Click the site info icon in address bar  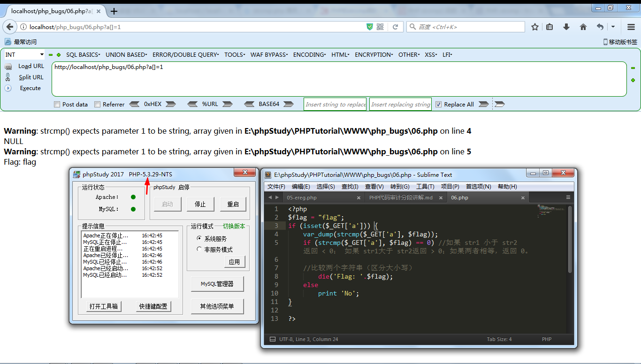click(x=23, y=27)
